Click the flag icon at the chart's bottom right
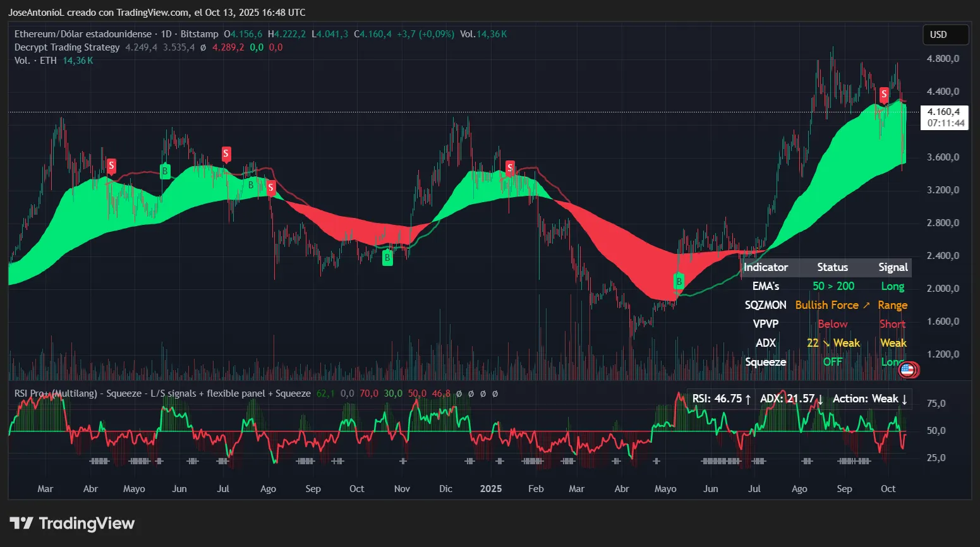The height and width of the screenshot is (547, 980). 908,370
